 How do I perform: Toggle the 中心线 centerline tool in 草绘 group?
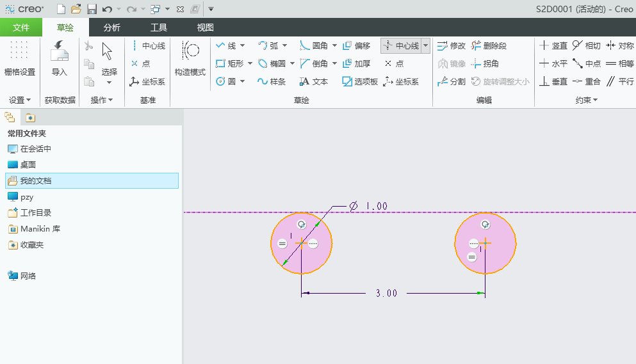pos(401,46)
